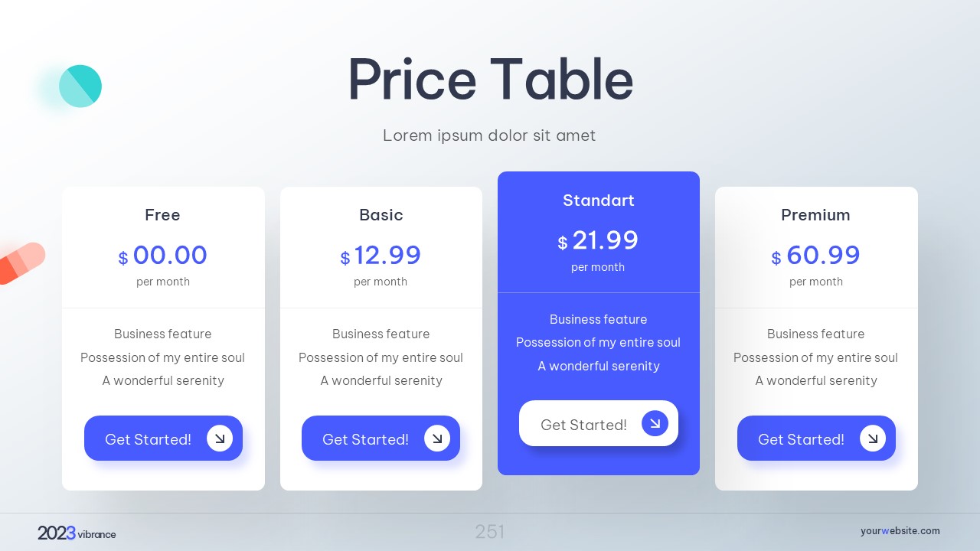Click the orange pill shape decoration
Image resolution: width=980 pixels, height=551 pixels.
21,262
